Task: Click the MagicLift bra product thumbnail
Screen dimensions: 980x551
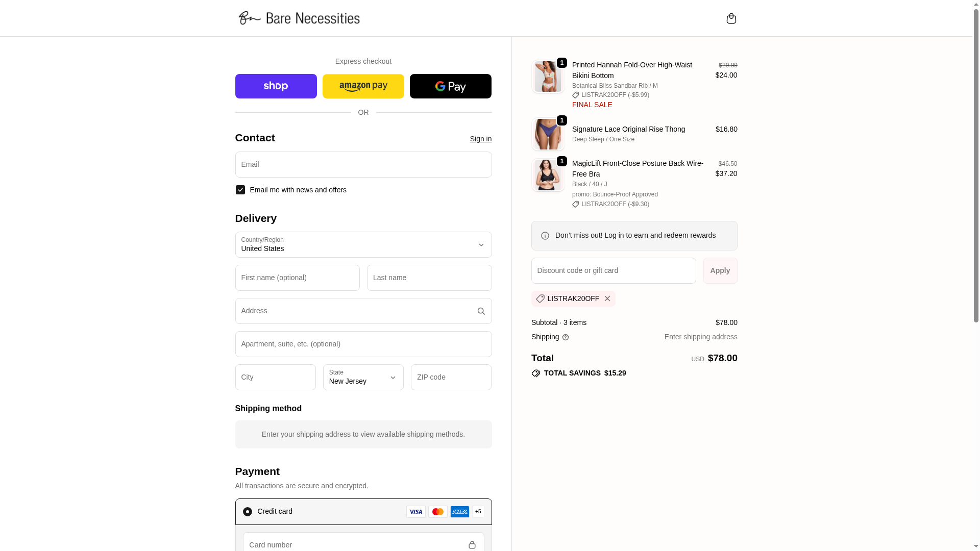Action: pyautogui.click(x=548, y=175)
